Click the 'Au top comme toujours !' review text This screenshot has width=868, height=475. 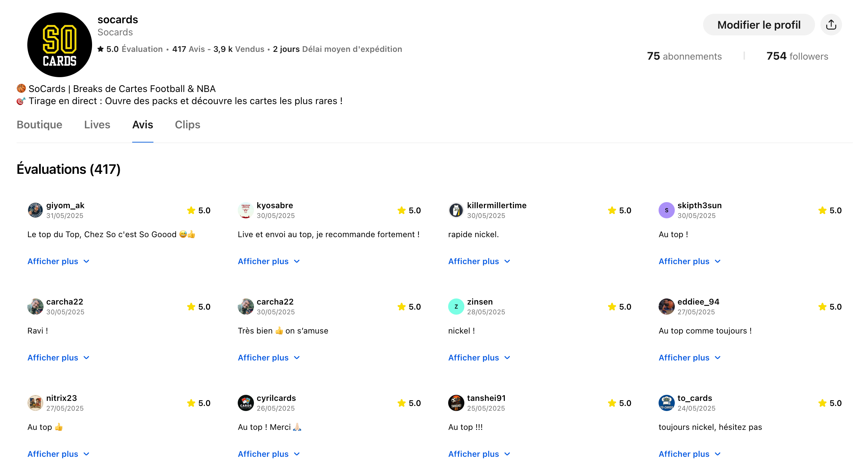tap(705, 331)
